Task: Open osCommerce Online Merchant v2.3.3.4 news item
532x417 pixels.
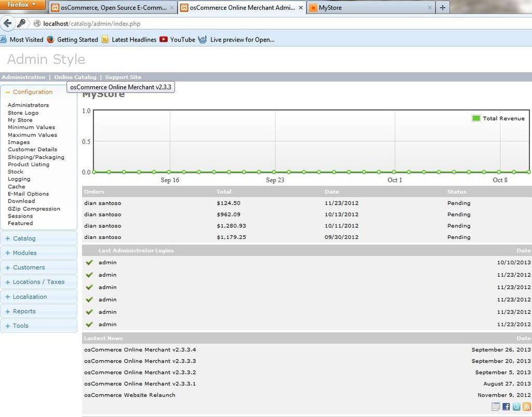Action: point(140,349)
